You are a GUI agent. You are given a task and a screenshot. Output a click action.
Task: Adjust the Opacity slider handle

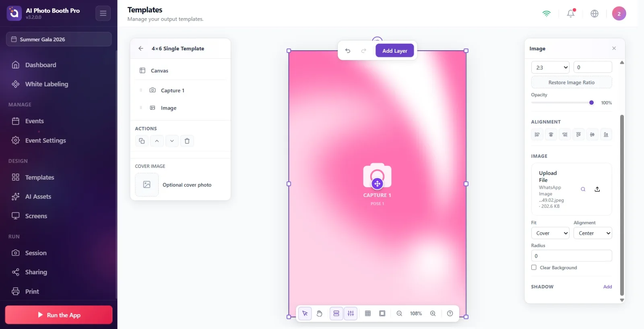point(591,103)
